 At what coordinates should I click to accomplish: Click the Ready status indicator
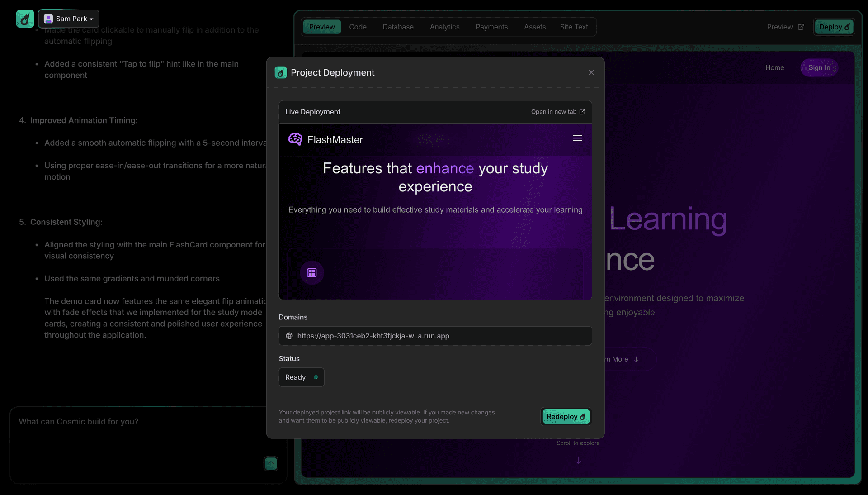click(301, 377)
